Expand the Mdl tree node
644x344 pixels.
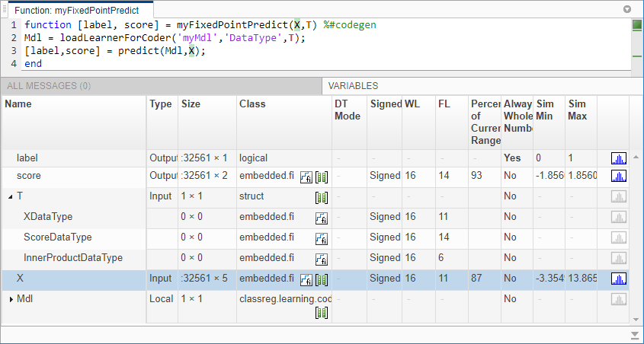coord(11,299)
